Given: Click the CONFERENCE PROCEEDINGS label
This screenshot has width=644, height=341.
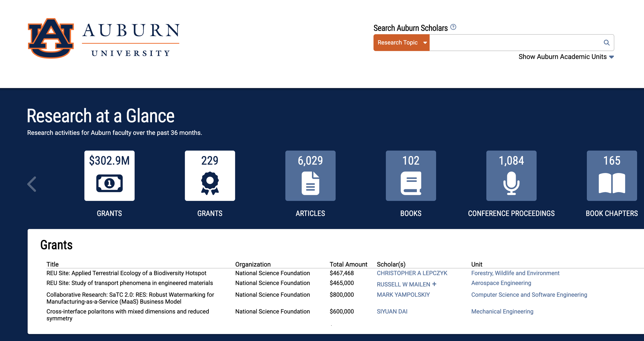Looking at the screenshot, I should (511, 214).
